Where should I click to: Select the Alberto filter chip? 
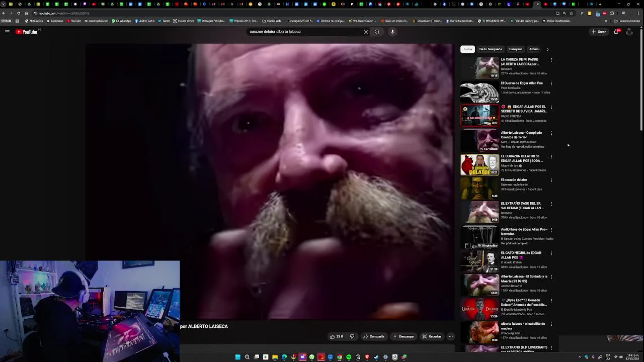[534, 49]
